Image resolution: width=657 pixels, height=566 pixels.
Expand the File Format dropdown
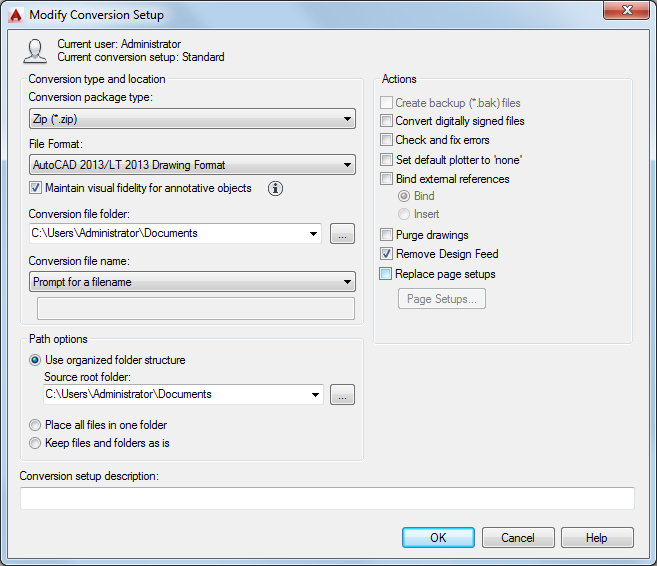[x=192, y=165]
